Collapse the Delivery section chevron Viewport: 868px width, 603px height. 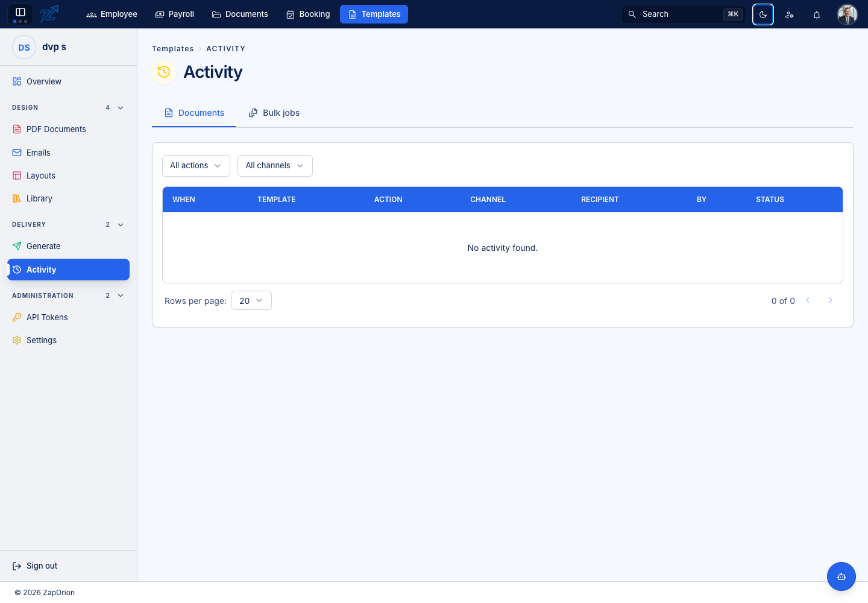[x=121, y=224]
